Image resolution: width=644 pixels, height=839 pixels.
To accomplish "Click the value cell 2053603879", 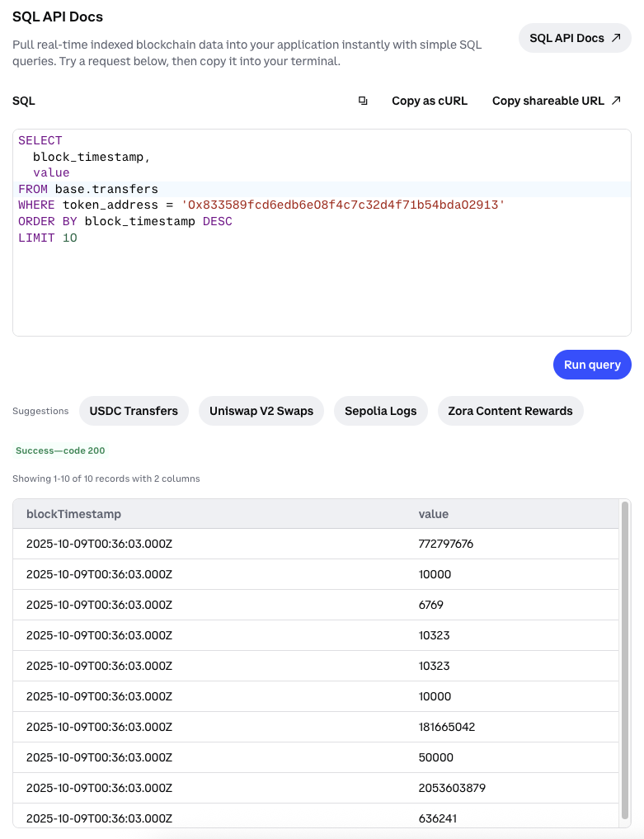I will [x=452, y=788].
